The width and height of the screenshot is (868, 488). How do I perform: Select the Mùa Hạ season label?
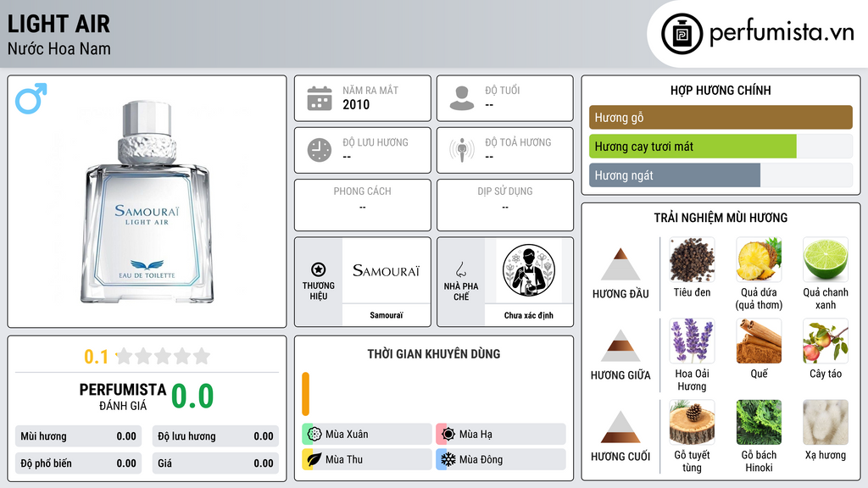pyautogui.click(x=476, y=435)
